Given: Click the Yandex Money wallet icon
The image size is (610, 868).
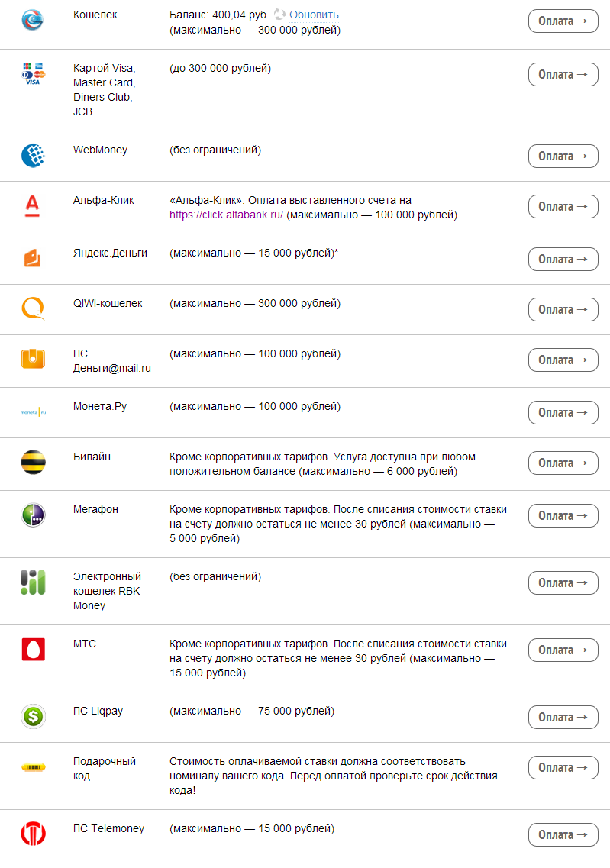Looking at the screenshot, I should pos(33,258).
